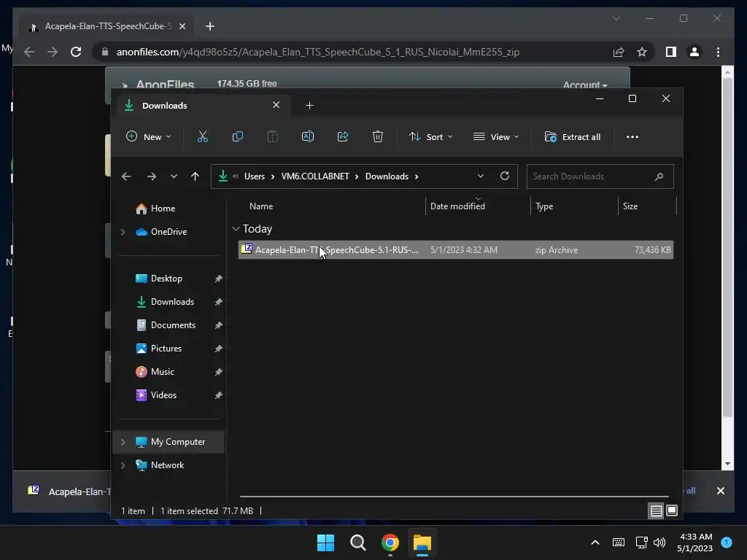Switch to details view icon in status bar
Viewport: 747px width, 560px height.
pyautogui.click(x=656, y=511)
